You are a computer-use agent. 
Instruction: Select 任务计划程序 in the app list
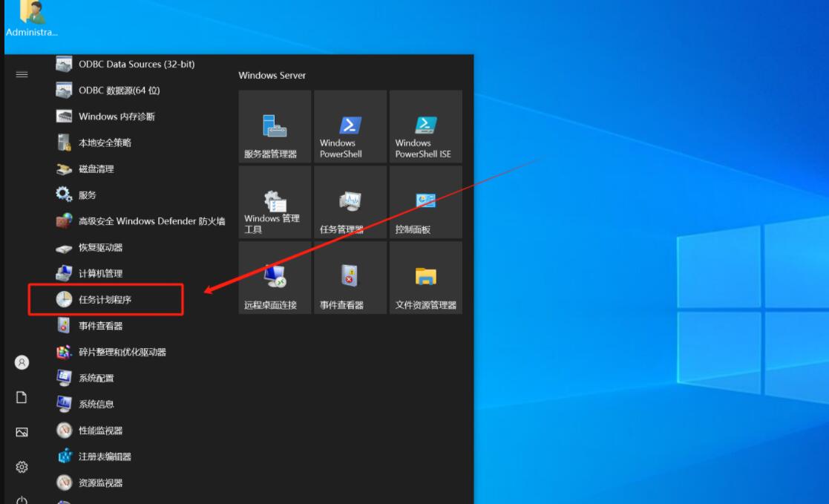click(105, 300)
